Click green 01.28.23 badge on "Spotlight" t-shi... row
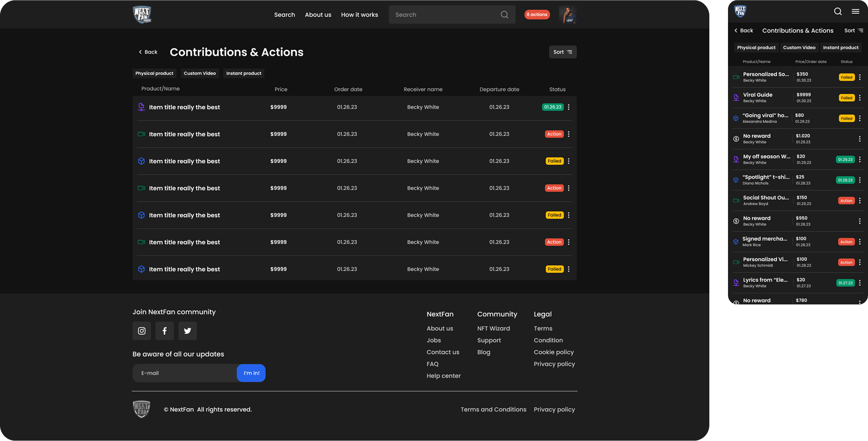Image resolution: width=868 pixels, height=441 pixels. 845,180
